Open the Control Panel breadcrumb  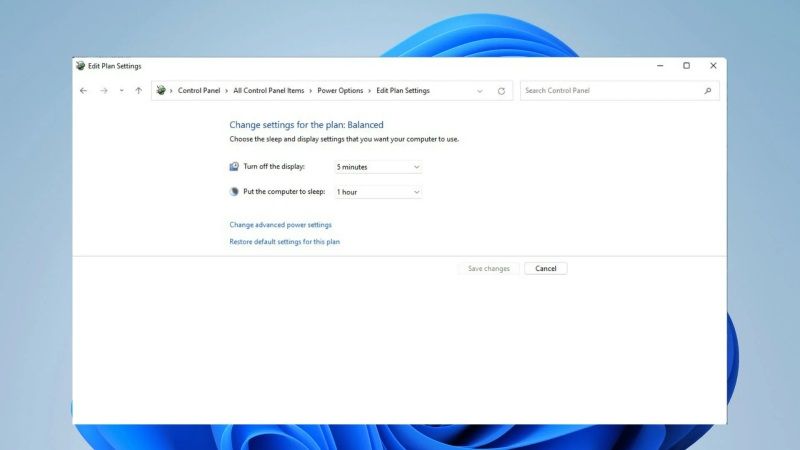[199, 90]
